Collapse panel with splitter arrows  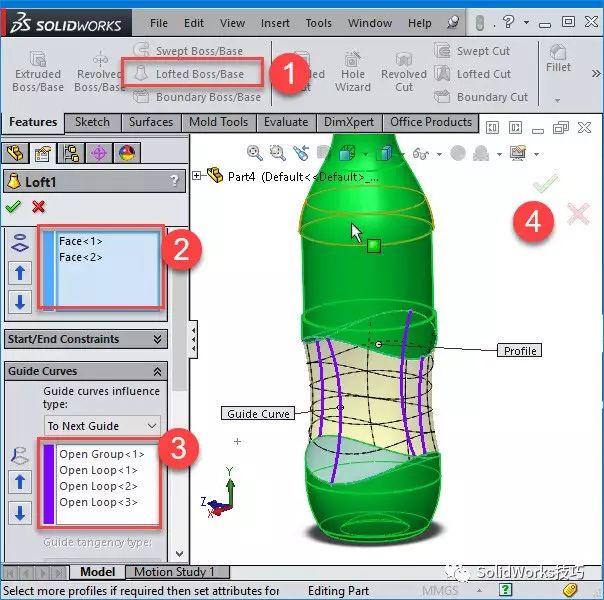click(193, 339)
